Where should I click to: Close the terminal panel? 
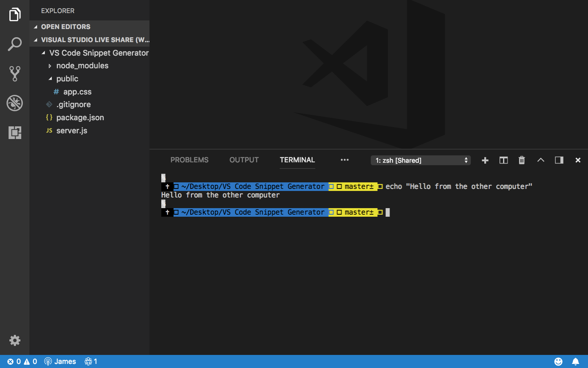tap(578, 160)
